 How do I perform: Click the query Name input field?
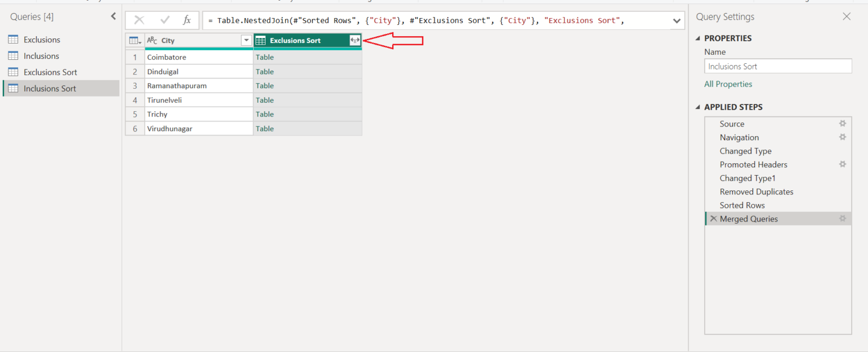[778, 66]
